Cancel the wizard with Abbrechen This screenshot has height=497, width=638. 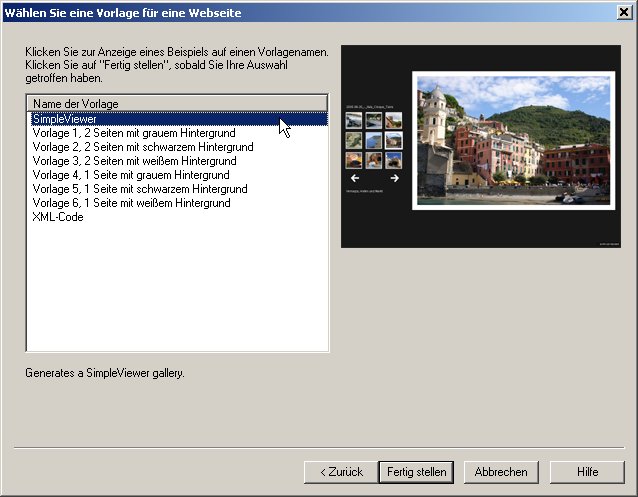tap(501, 471)
